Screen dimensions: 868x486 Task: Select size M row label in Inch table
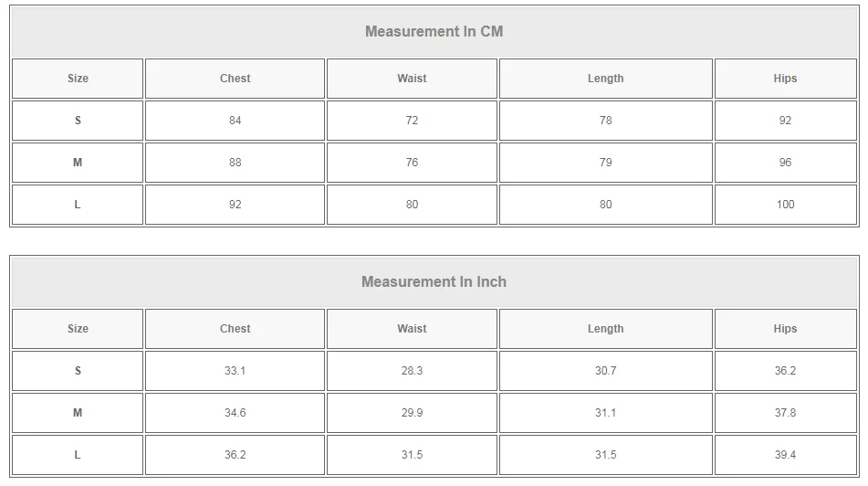coord(78,413)
